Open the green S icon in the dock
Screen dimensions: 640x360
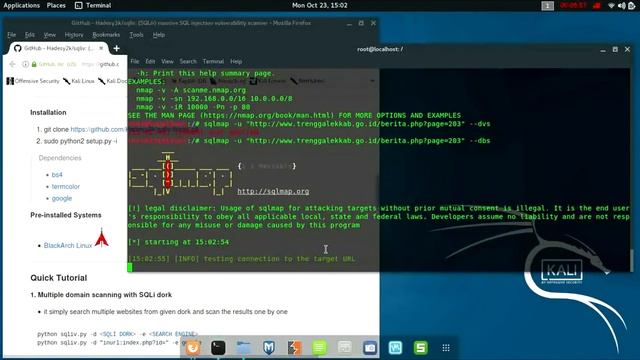(421, 348)
